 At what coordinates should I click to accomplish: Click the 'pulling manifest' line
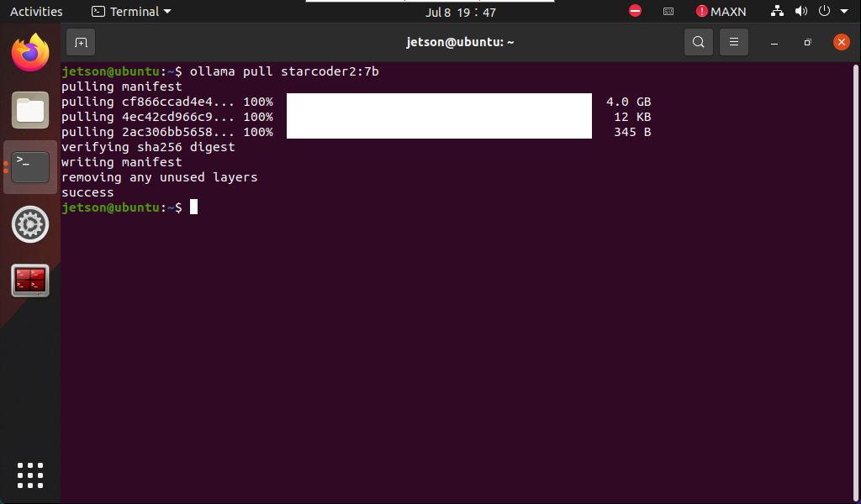click(x=121, y=87)
